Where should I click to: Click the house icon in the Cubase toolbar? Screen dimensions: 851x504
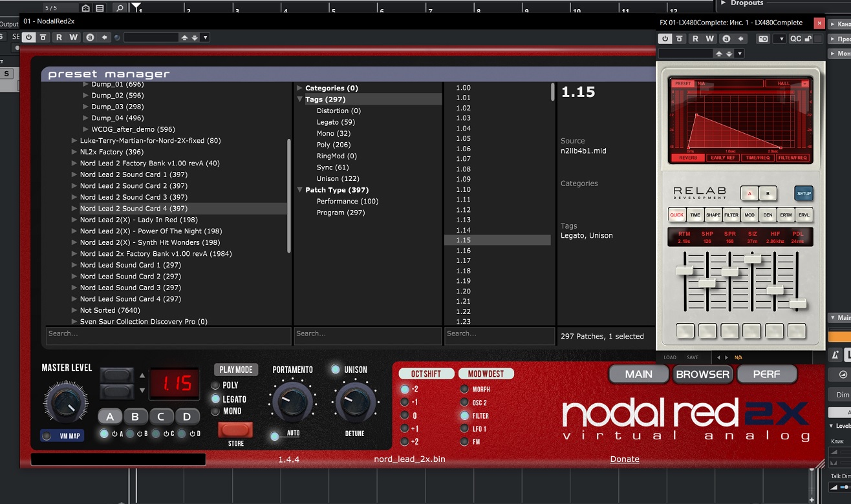click(x=86, y=8)
